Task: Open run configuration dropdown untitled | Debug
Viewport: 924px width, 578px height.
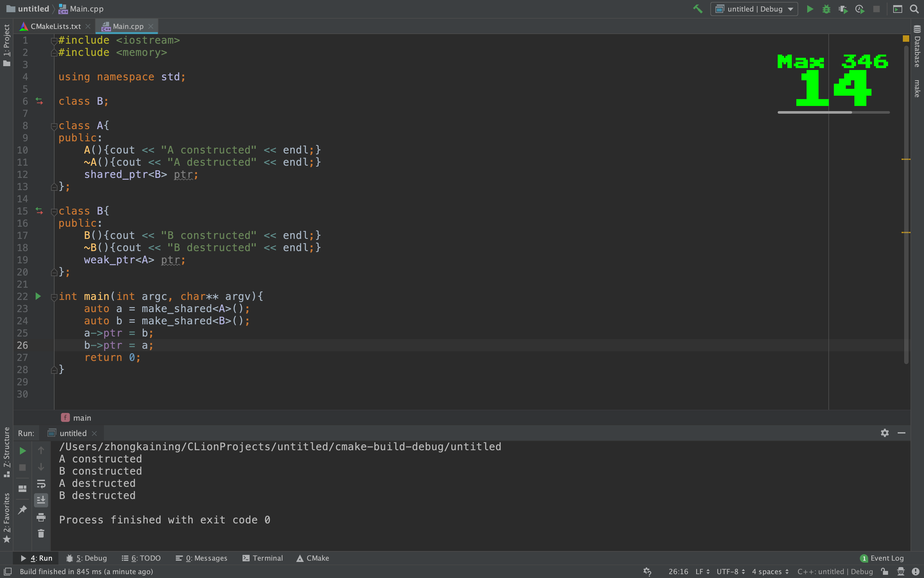Action: tap(754, 9)
